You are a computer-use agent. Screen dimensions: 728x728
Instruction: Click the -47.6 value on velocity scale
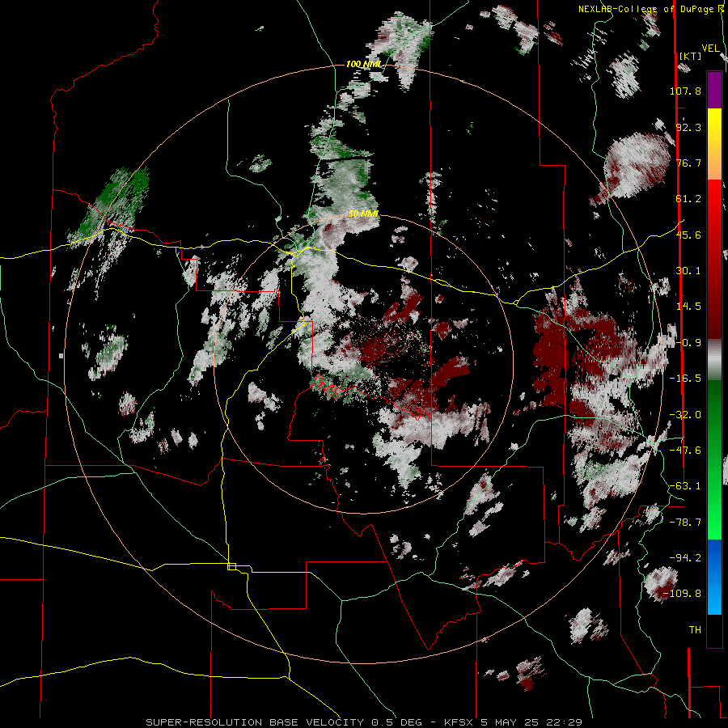pos(685,451)
